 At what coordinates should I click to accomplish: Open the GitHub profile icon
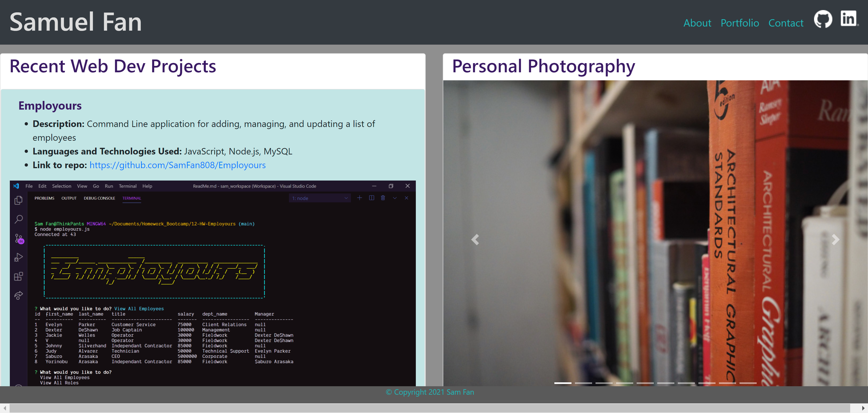tap(823, 19)
